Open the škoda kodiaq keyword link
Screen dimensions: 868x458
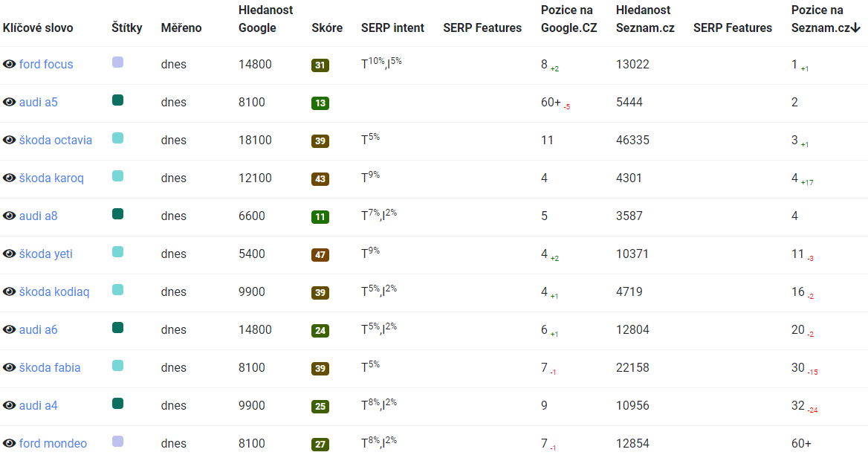(54, 292)
